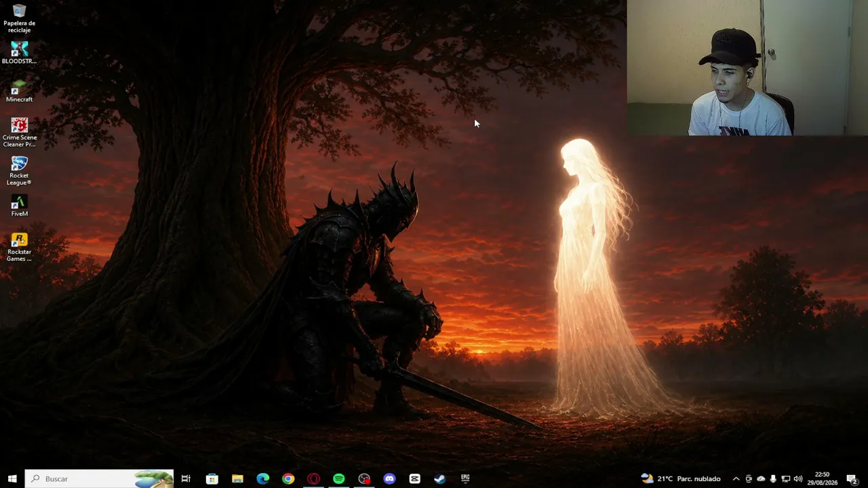Open Steam from the taskbar
The height and width of the screenshot is (488, 868).
pos(439,479)
